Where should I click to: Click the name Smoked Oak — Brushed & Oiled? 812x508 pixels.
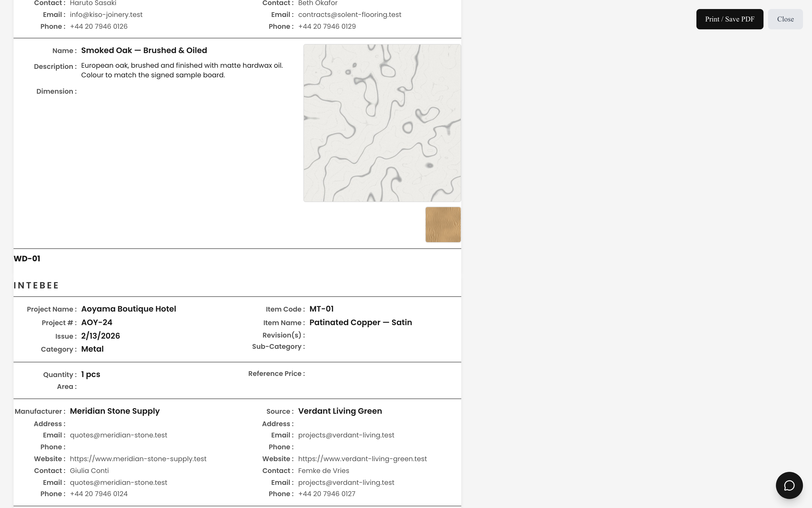[144, 51]
